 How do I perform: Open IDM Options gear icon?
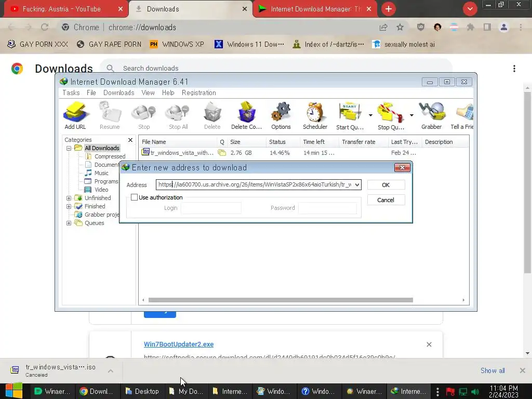tap(281, 115)
